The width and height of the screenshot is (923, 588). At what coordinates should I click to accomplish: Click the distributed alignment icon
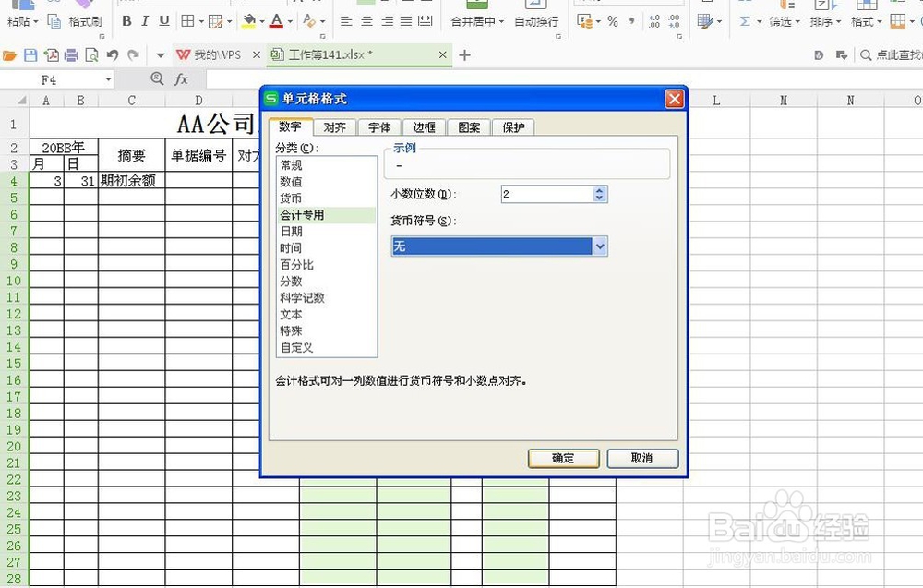(425, 22)
